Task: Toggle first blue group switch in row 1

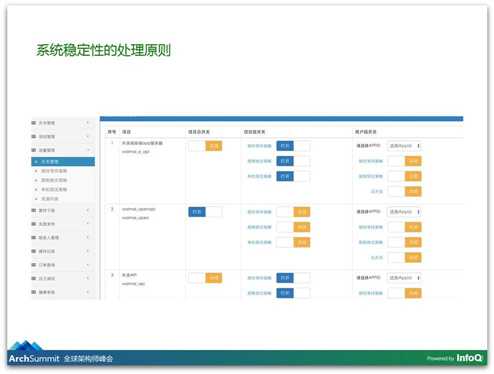Action: click(x=293, y=146)
